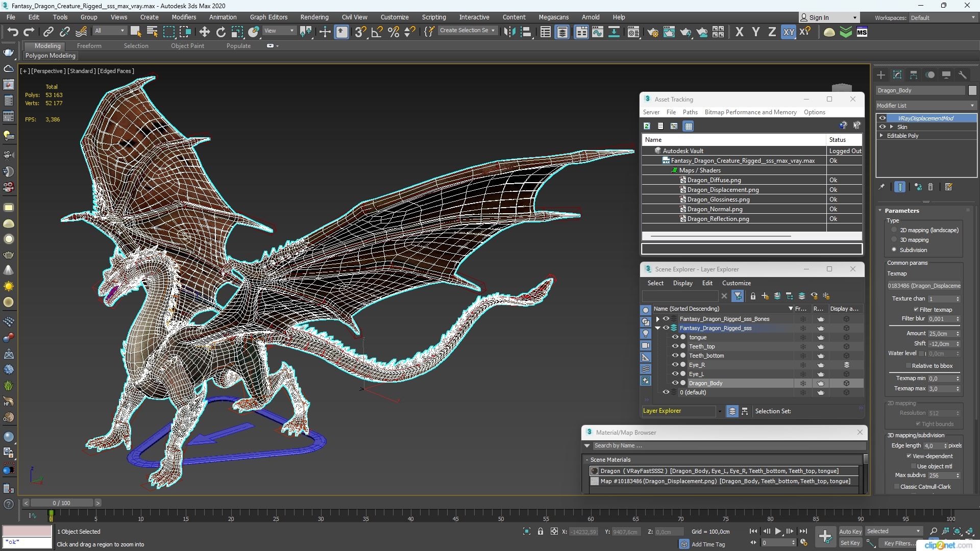
Task: Open the reference coordinate View dropdown
Action: pos(279,31)
